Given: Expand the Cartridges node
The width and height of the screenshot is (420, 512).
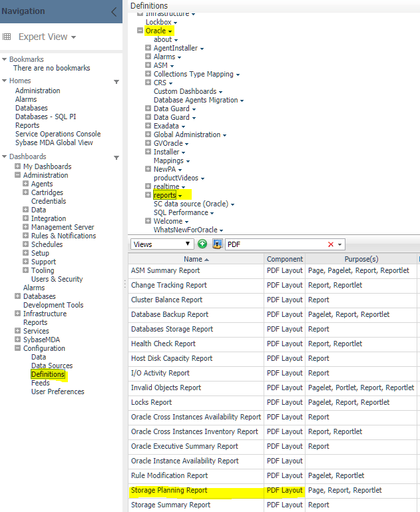Looking at the screenshot, I should 25,192.
